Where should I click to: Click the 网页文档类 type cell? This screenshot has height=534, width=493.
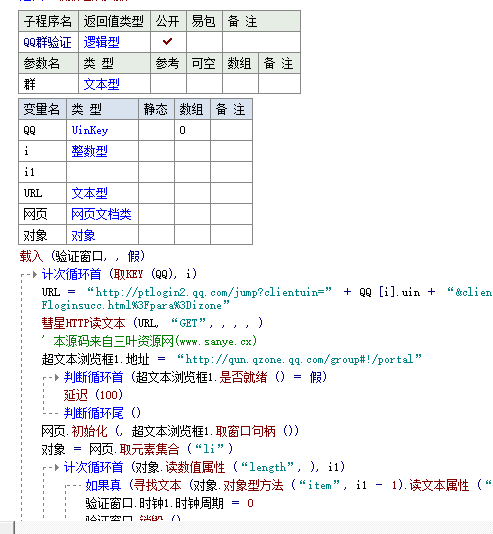coord(101,214)
